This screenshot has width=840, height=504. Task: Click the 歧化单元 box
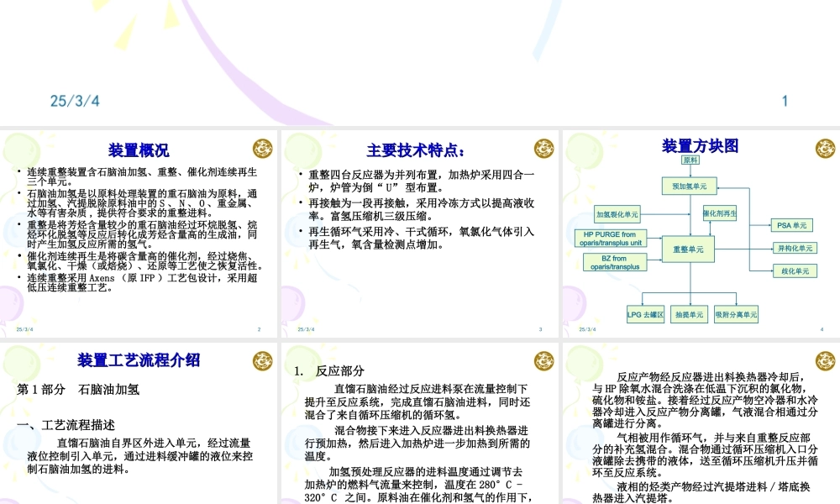click(x=795, y=271)
